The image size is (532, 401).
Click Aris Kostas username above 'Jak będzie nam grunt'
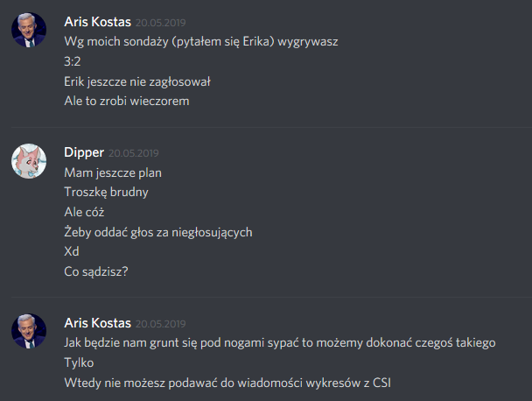(x=98, y=323)
